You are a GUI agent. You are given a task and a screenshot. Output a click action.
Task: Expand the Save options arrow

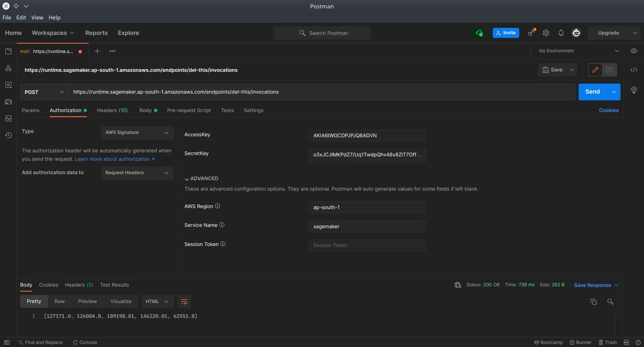pos(572,70)
